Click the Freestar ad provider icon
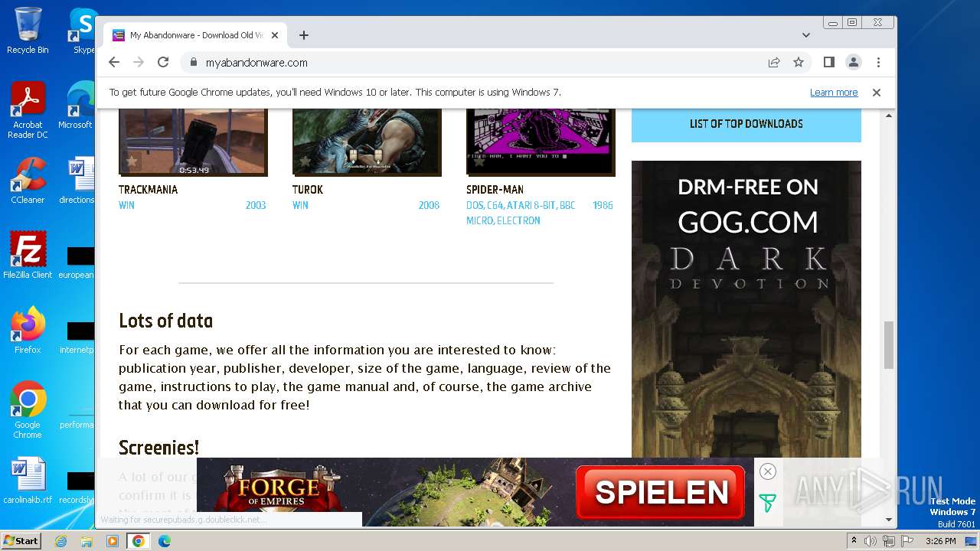980x551 pixels. (767, 503)
